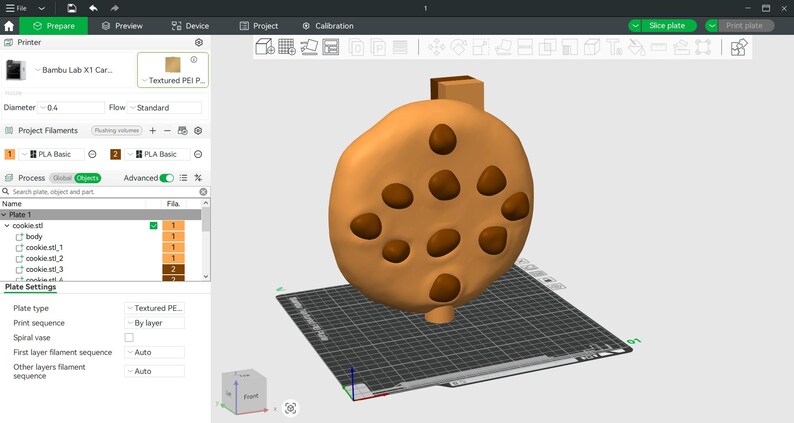794x423 pixels.
Task: Select the Move tool icon
Action: [x=436, y=48]
